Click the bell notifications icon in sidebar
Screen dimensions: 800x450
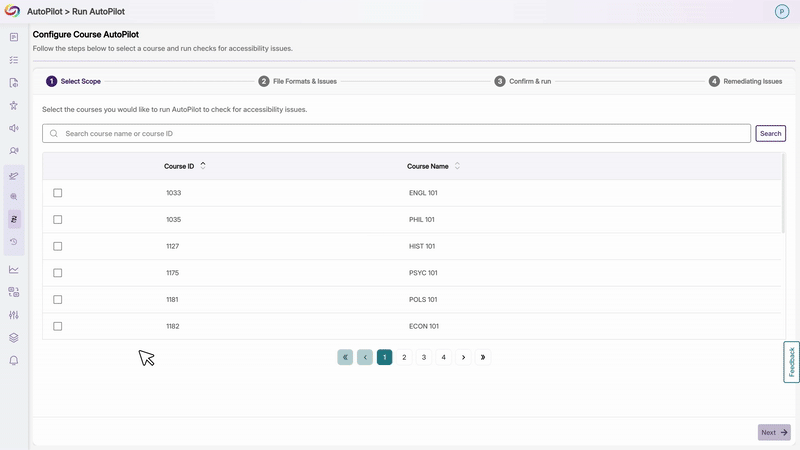click(x=14, y=360)
